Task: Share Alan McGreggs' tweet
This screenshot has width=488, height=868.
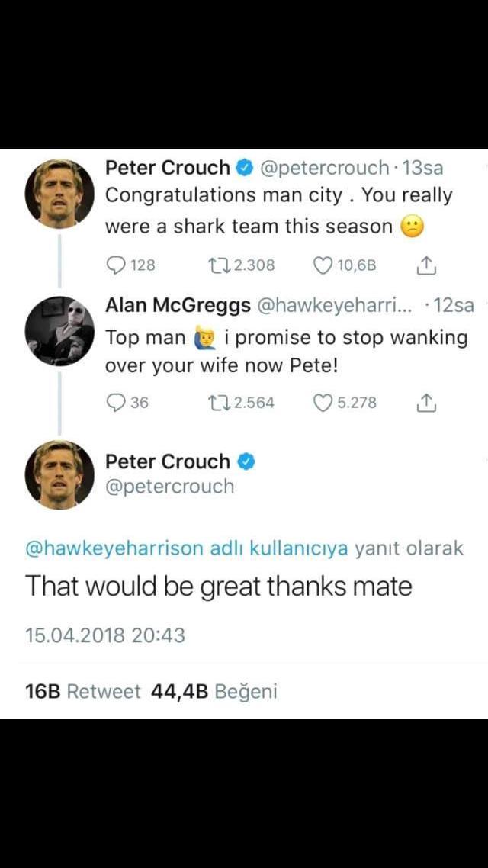Action: pyautogui.click(x=426, y=403)
